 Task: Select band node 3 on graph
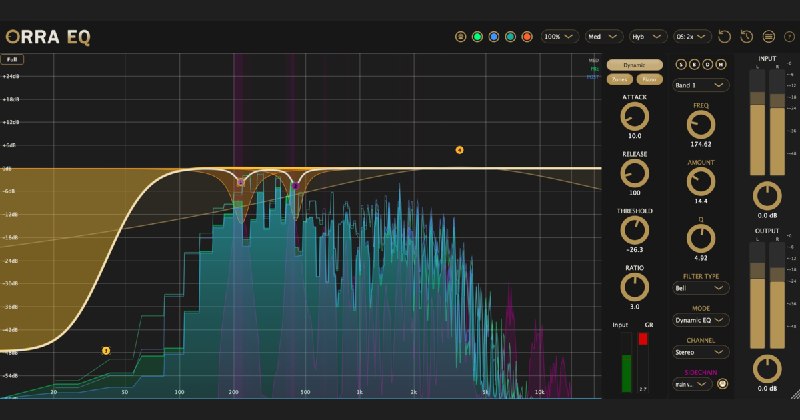click(106, 351)
